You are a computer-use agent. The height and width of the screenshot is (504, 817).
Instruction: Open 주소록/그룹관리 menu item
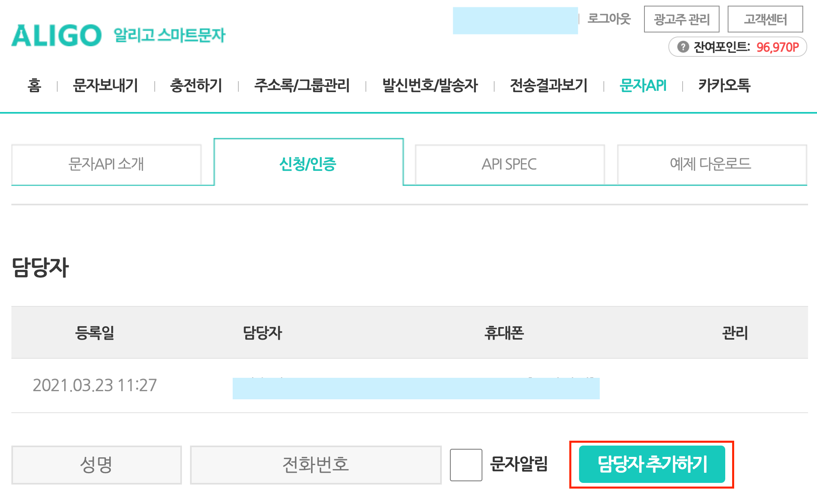302,86
